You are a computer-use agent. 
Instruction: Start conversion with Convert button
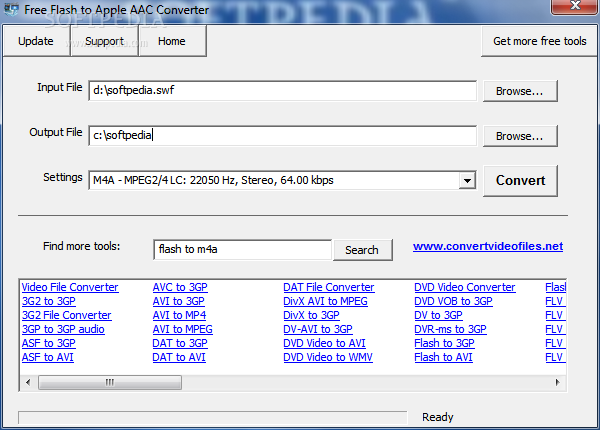tap(520, 181)
